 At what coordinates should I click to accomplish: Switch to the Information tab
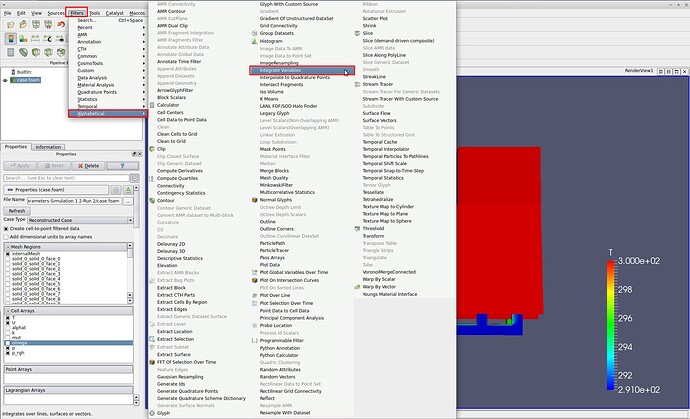48,147
